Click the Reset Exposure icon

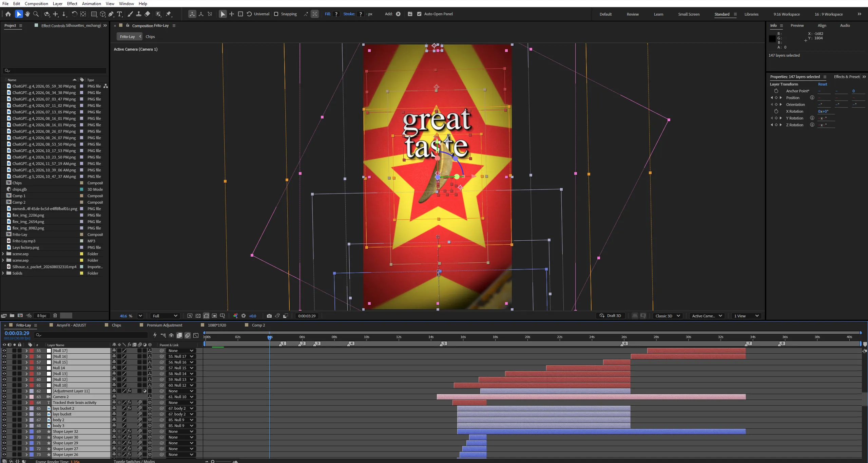244,316
